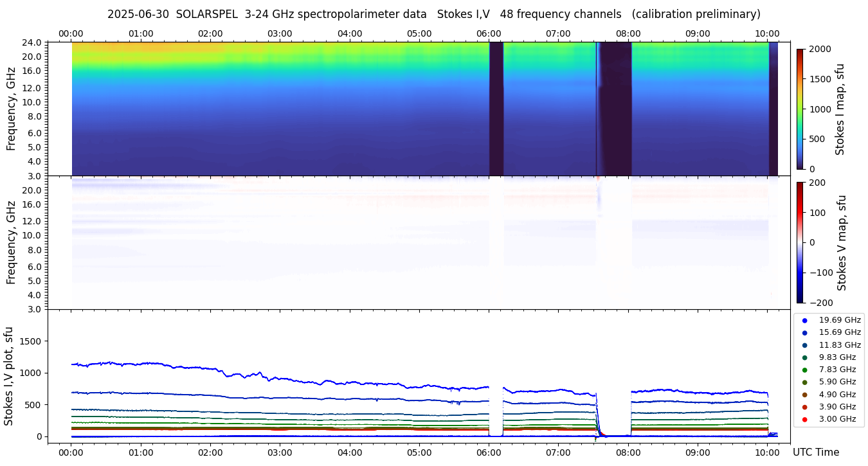
Task: Click the 2000 tick label on Stokes I colorbar
Action: click(x=820, y=49)
